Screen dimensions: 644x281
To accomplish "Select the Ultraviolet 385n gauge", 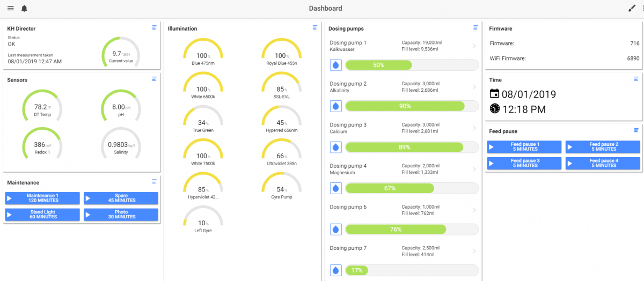I will coord(281,153).
